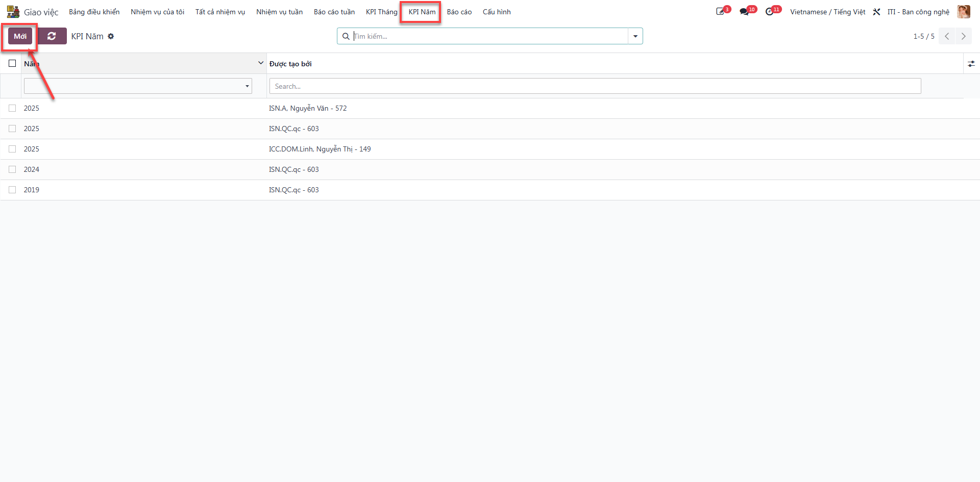This screenshot has width=980, height=482.
Task: Select the KPI Năm menu
Action: (422, 12)
